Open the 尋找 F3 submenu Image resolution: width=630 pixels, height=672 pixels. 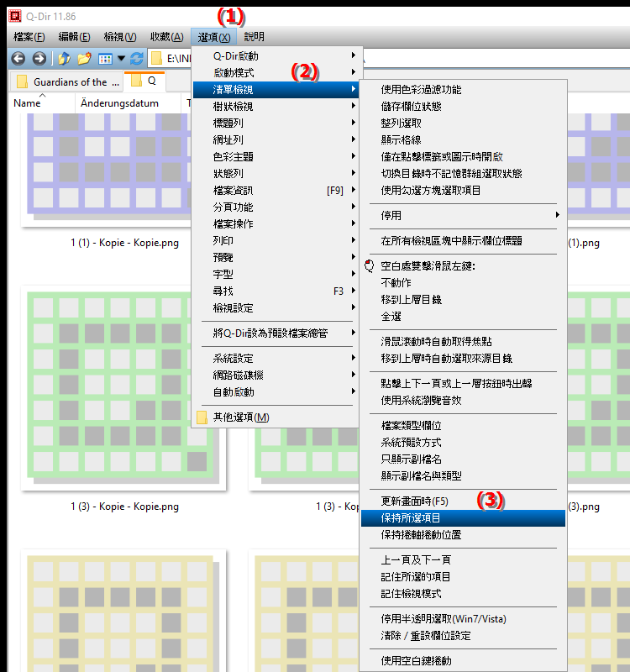click(x=276, y=291)
